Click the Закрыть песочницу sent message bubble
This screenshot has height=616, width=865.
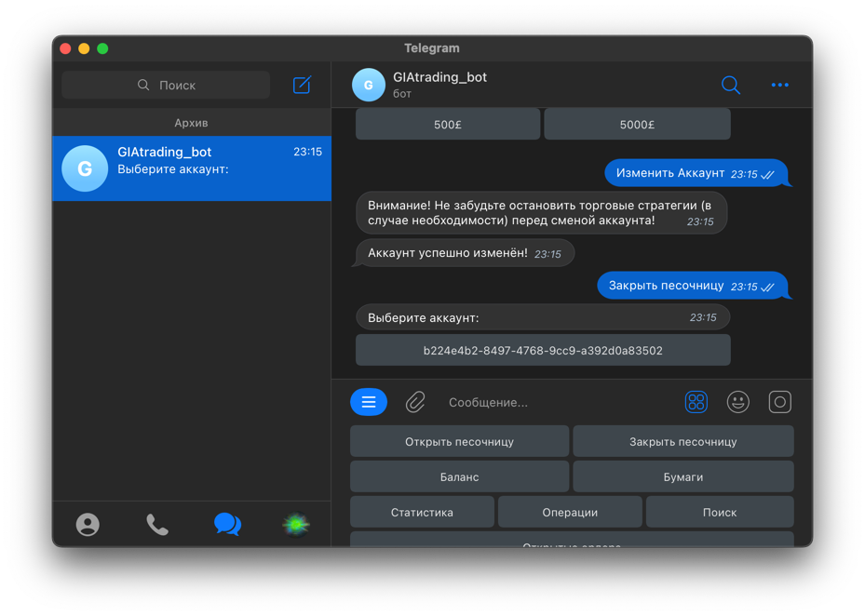tap(693, 286)
